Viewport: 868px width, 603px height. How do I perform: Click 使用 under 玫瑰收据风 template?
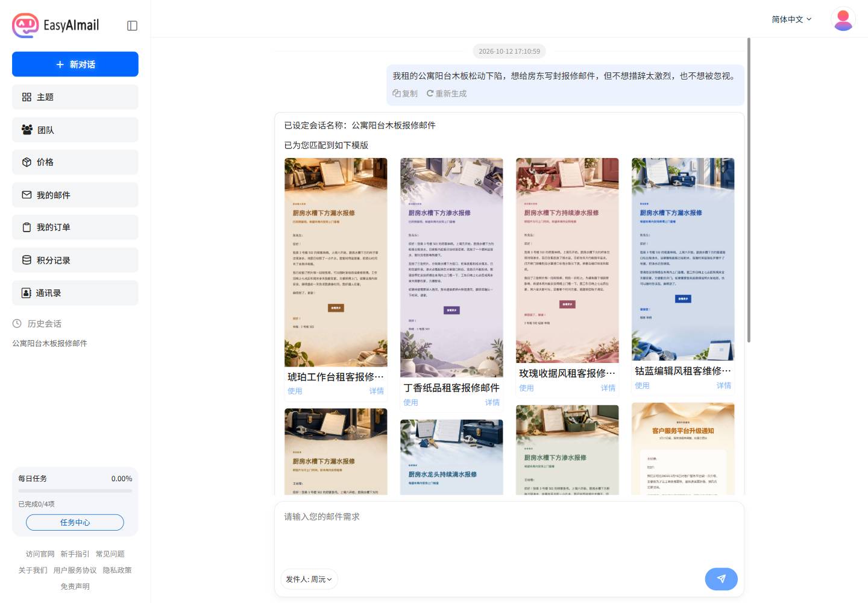[x=526, y=388]
